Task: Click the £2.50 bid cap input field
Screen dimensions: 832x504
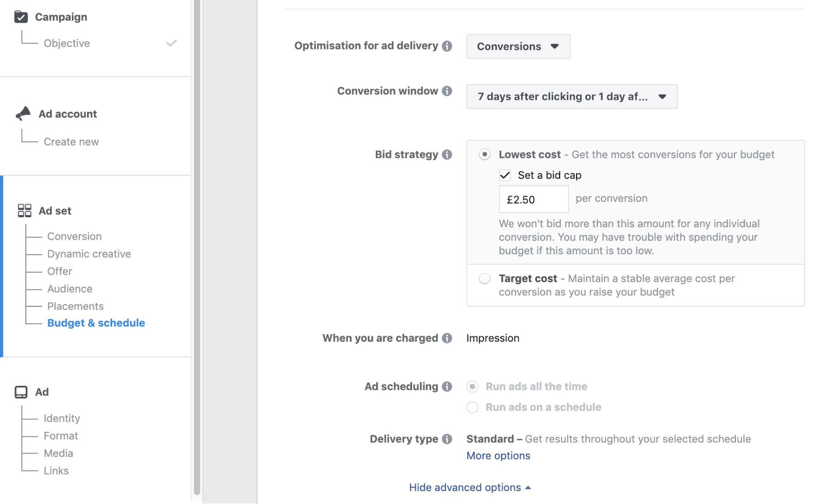Action: (x=533, y=199)
